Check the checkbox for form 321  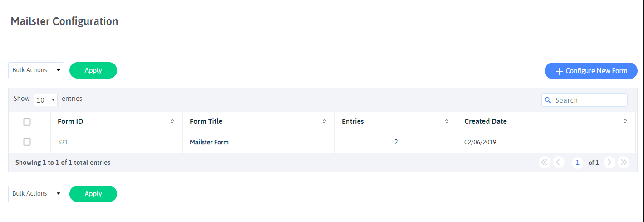click(27, 142)
